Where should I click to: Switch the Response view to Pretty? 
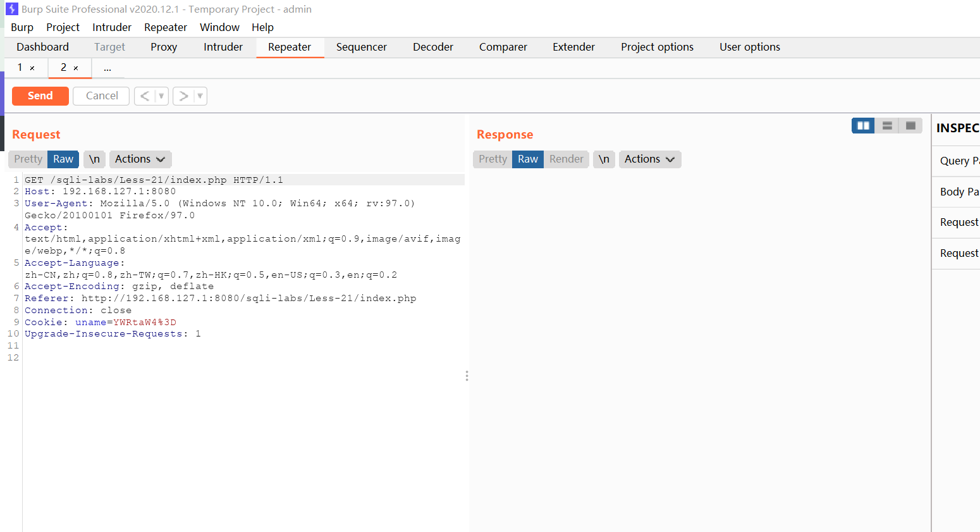pos(493,159)
